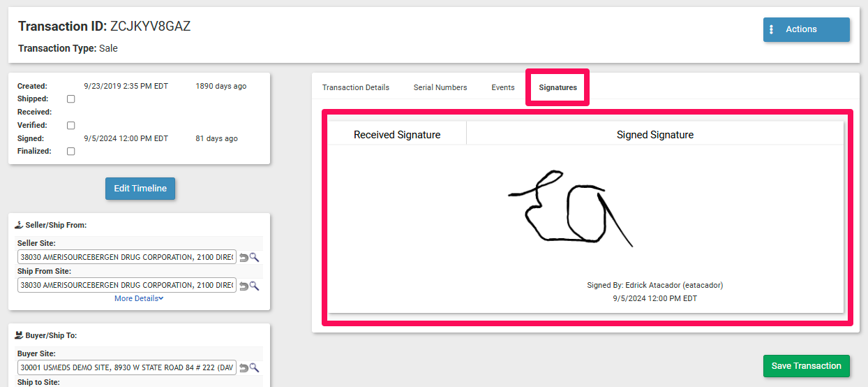Expand More Details under Ship From Site
The image size is (868, 387).
coord(139,298)
